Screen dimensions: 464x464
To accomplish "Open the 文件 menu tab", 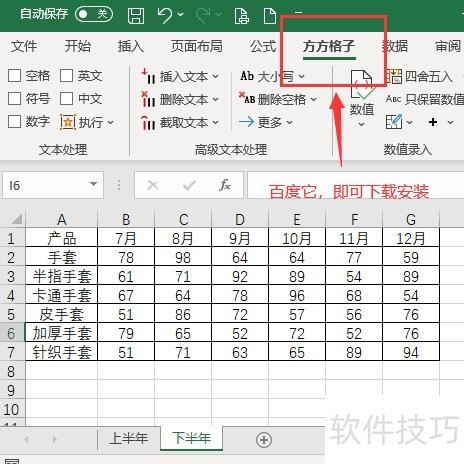I will tap(24, 46).
